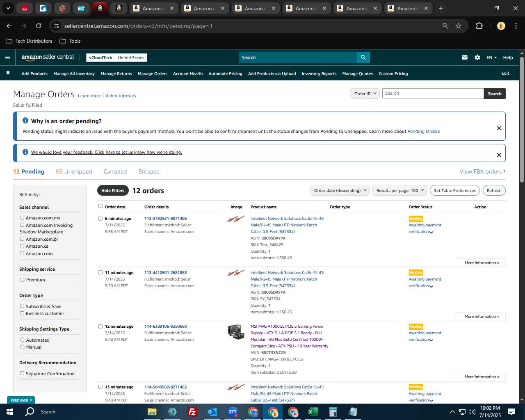Click Set Table Preferences button
Image resolution: width=525 pixels, height=420 pixels.
click(454, 190)
